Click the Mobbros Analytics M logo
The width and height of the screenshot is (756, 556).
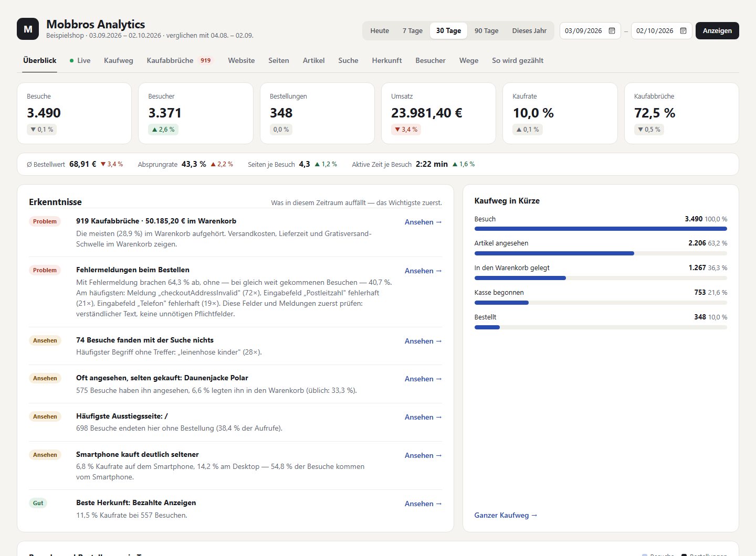click(x=28, y=29)
